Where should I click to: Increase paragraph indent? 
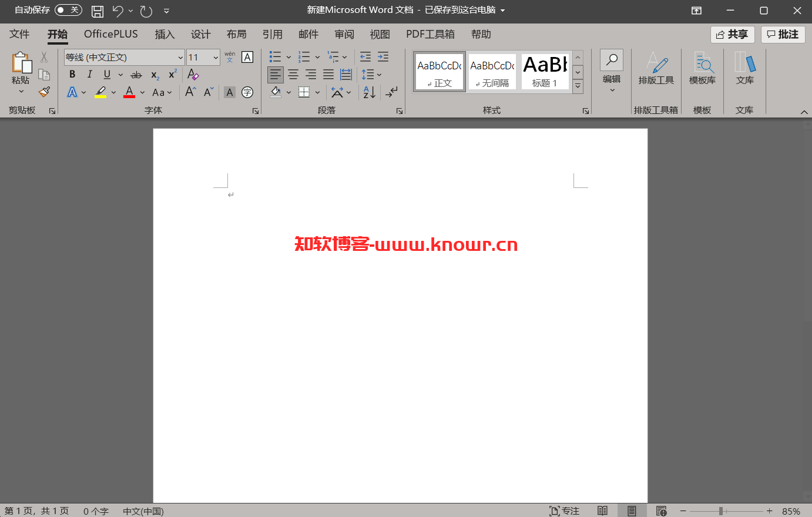coord(383,57)
